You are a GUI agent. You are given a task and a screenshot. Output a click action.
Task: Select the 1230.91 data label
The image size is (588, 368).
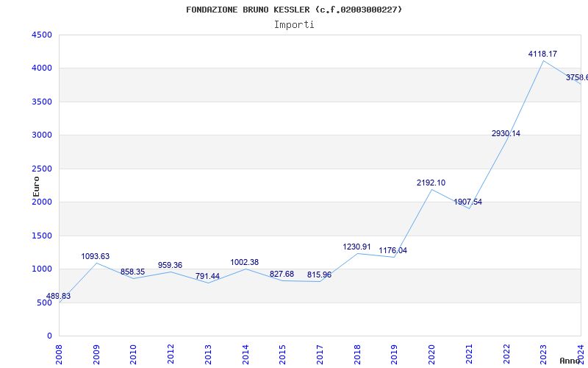pyautogui.click(x=356, y=247)
